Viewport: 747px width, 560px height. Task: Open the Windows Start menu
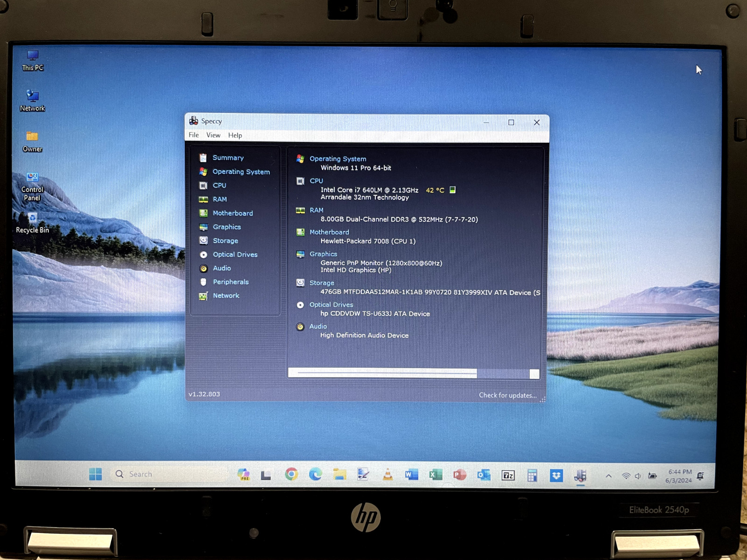tap(95, 474)
